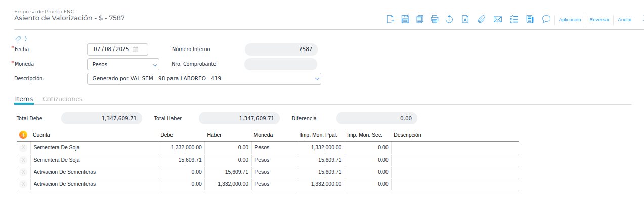Click the save floppy disk icon
The width and height of the screenshot is (644, 200).
pos(405,20)
